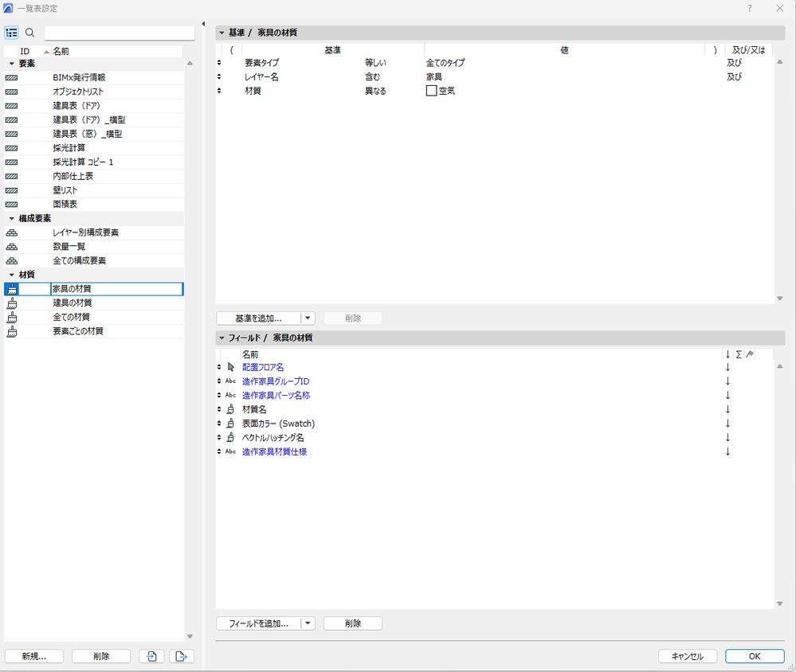This screenshot has height=672, width=796.
Task: Click the 新規... button
Action: tap(34, 656)
